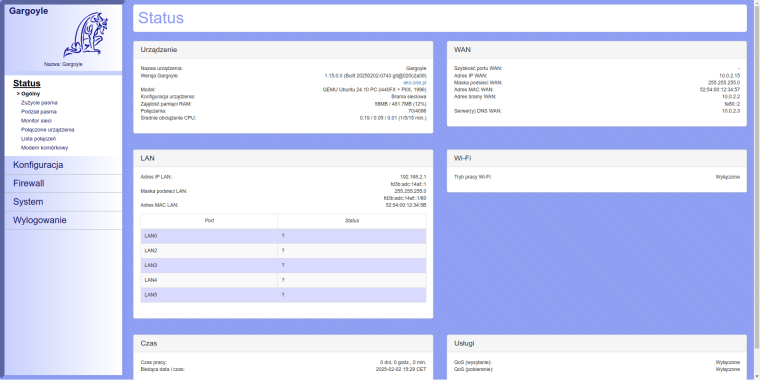Click the 'Serwer(y) DNS WAN:' label

click(x=478, y=111)
